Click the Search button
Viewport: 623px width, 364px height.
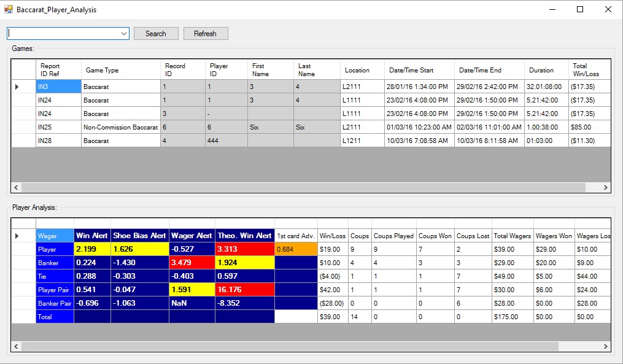coord(156,34)
